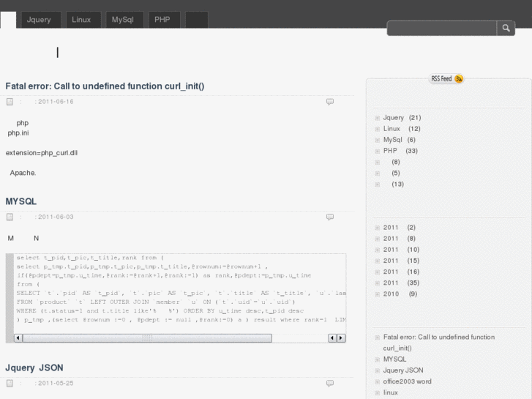Screen dimensions: 532x399
Task: Open the 2011 archive with (8) posts
Action: click(x=400, y=239)
